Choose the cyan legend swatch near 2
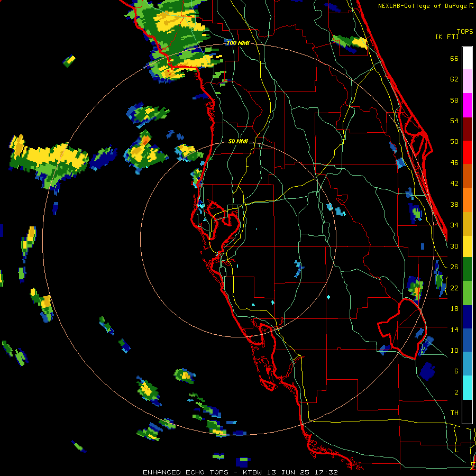The width and height of the screenshot is (476, 476). click(467, 388)
